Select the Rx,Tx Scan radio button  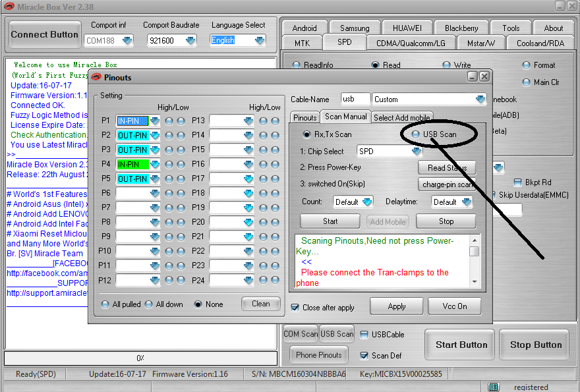306,134
